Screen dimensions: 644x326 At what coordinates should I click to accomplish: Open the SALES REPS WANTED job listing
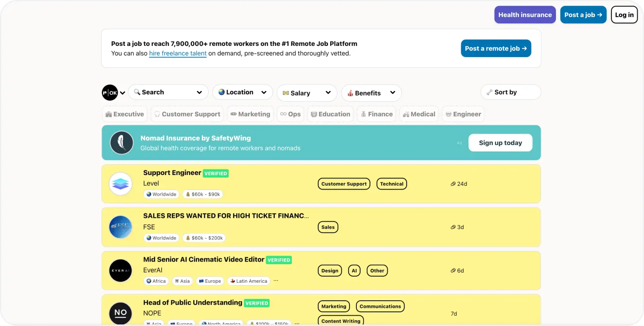226,216
